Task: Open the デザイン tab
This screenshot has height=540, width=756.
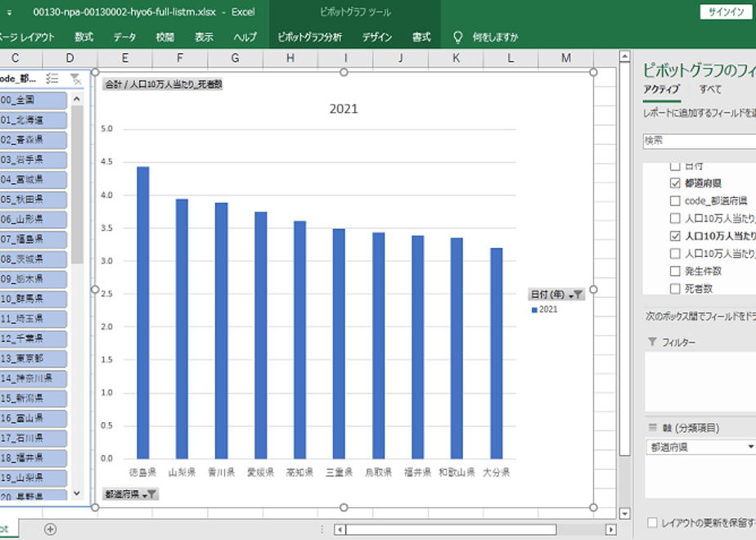Action: click(377, 37)
